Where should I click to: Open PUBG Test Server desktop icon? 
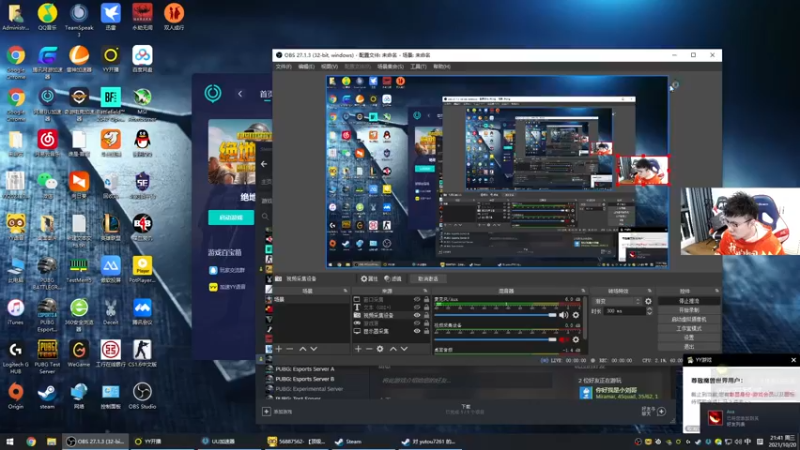(x=47, y=357)
